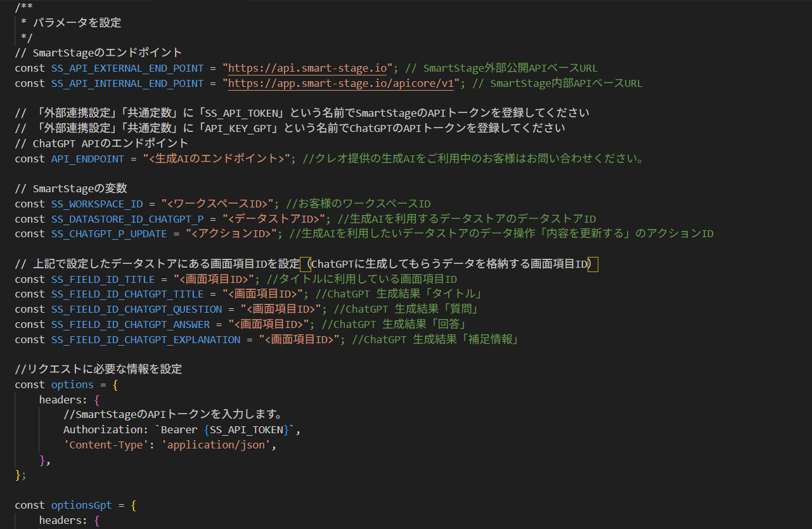Click the 'Content-Type' header key
Viewport: 812px width, 529px height.
click(106, 445)
